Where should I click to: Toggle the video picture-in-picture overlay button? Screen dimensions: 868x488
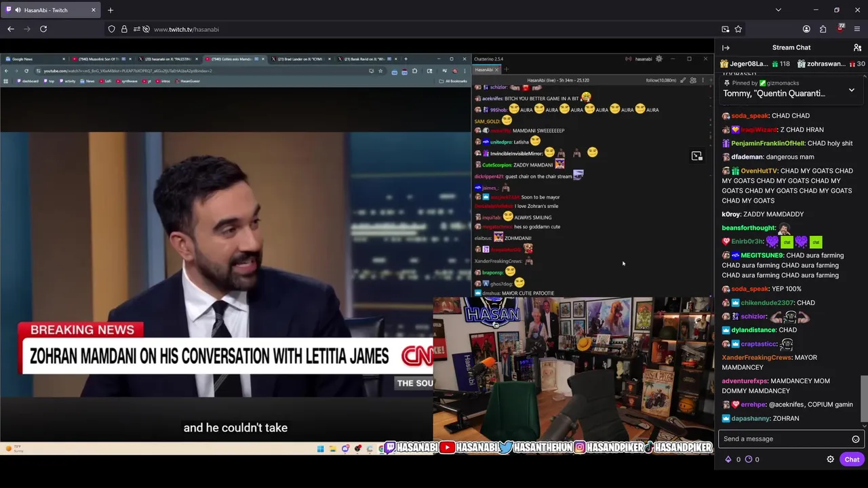pyautogui.click(x=696, y=156)
